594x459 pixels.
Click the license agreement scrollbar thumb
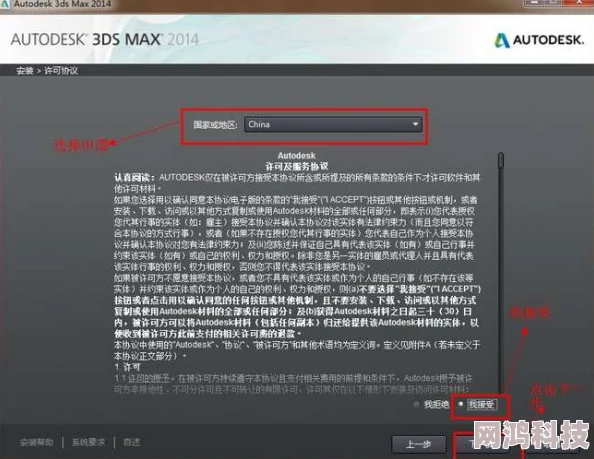pos(501,160)
